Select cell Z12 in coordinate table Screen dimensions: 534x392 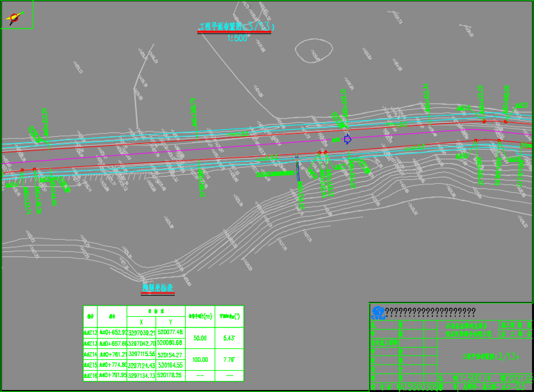(x=90, y=332)
